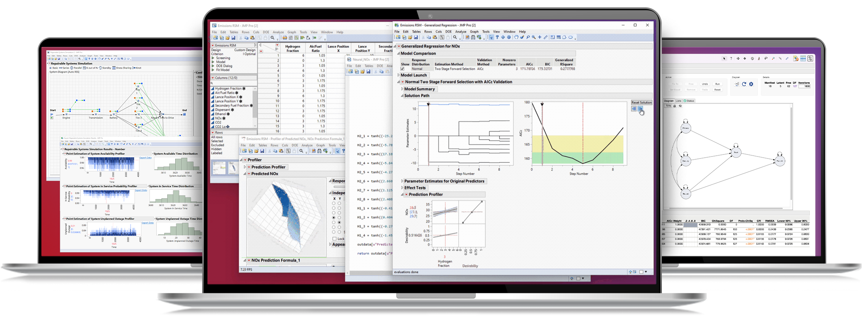Click the sliders options icon in SEM window toolbar

coord(810,59)
